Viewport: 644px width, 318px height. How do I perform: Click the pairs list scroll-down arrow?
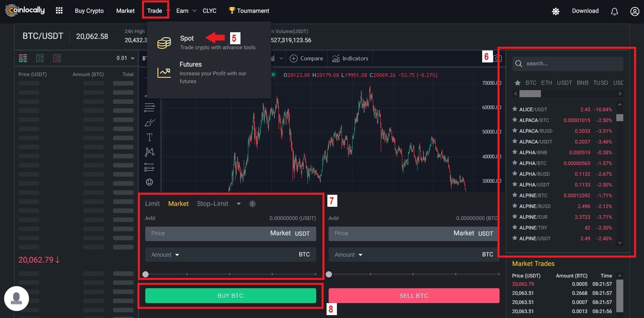[620, 243]
